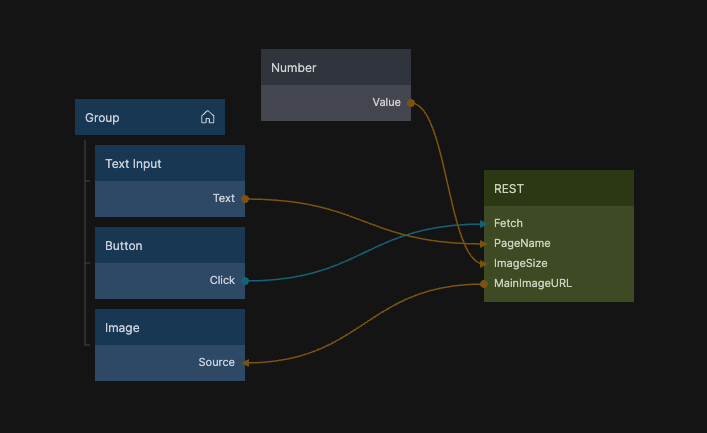Click the MainImageURL output connector dot
707x433 pixels.
484,283
